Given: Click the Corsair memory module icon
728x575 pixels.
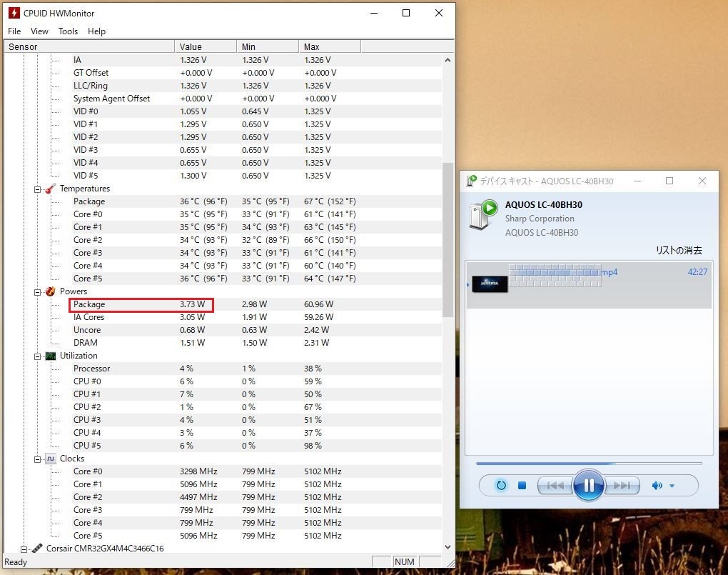Looking at the screenshot, I should click(x=37, y=549).
